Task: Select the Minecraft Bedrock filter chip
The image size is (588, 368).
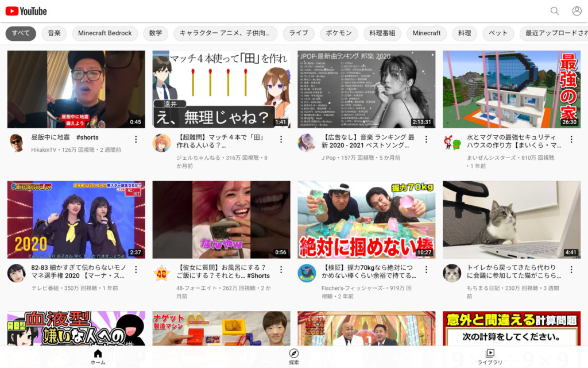Action: 105,33
